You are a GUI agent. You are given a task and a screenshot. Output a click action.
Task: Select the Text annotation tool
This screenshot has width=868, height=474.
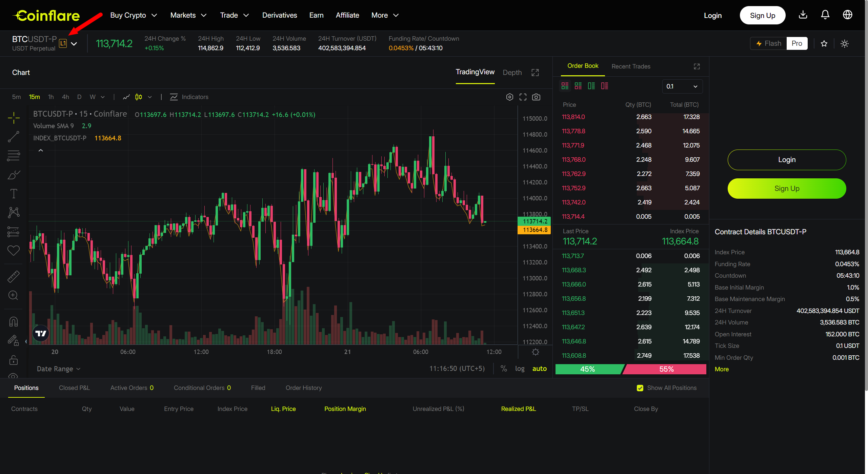point(14,194)
